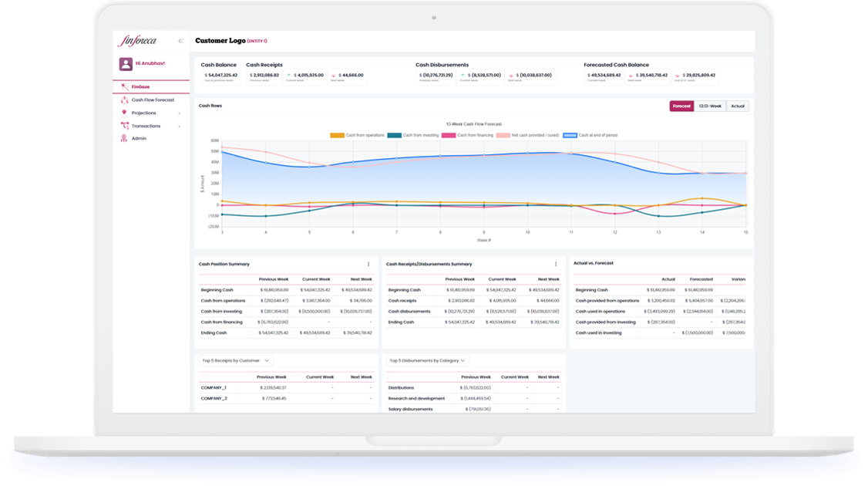The width and height of the screenshot is (868, 486).
Task: Click red down arrow beside $39,540,718.42
Action: coord(630,76)
